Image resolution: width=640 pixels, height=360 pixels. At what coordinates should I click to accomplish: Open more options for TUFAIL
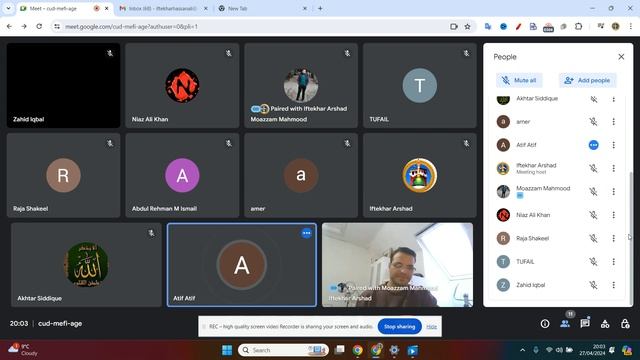point(613,262)
